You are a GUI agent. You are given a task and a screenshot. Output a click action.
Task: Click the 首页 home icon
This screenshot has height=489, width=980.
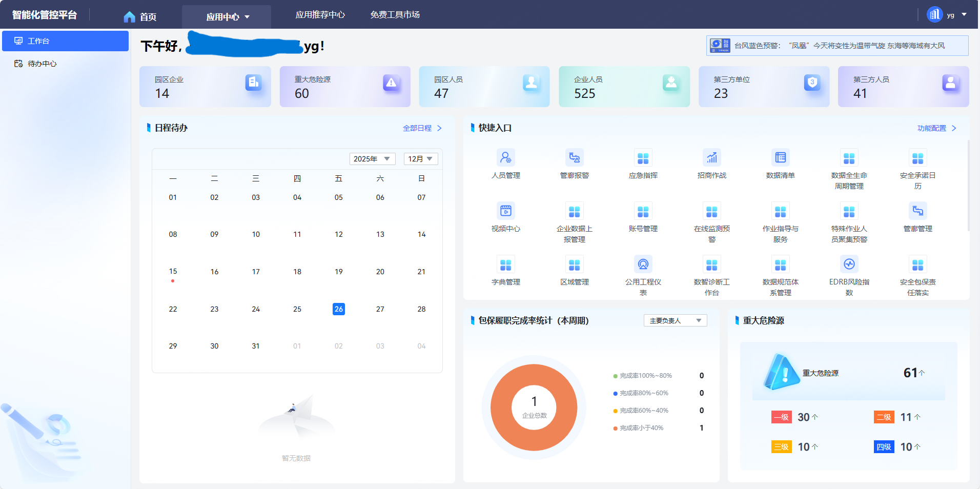coord(129,17)
